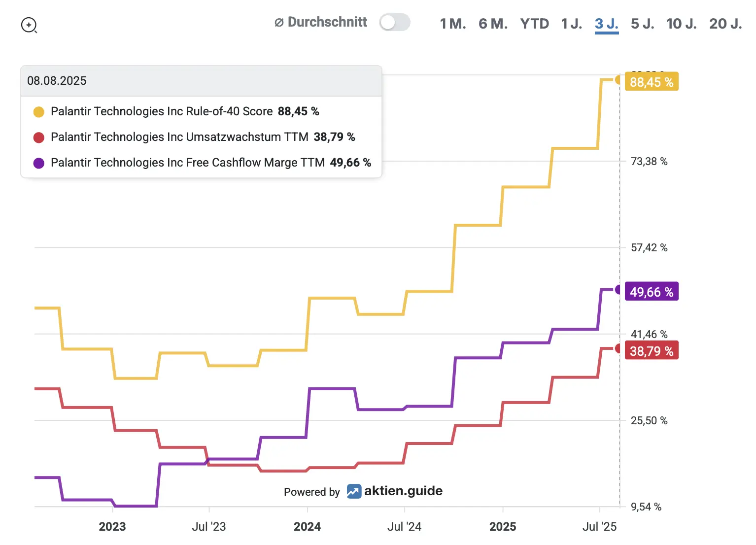
Task: Click the 41,46 % y-axis label
Action: [x=649, y=334]
